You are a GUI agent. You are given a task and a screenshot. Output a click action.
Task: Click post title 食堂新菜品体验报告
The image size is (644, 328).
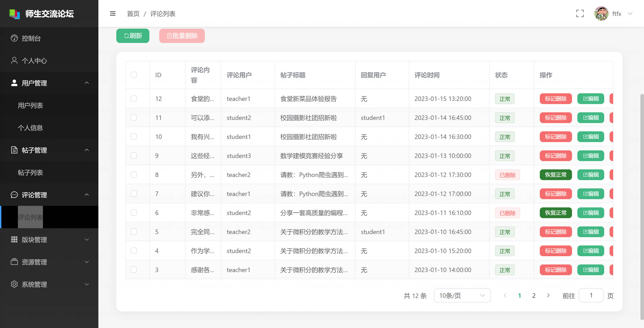tap(308, 99)
